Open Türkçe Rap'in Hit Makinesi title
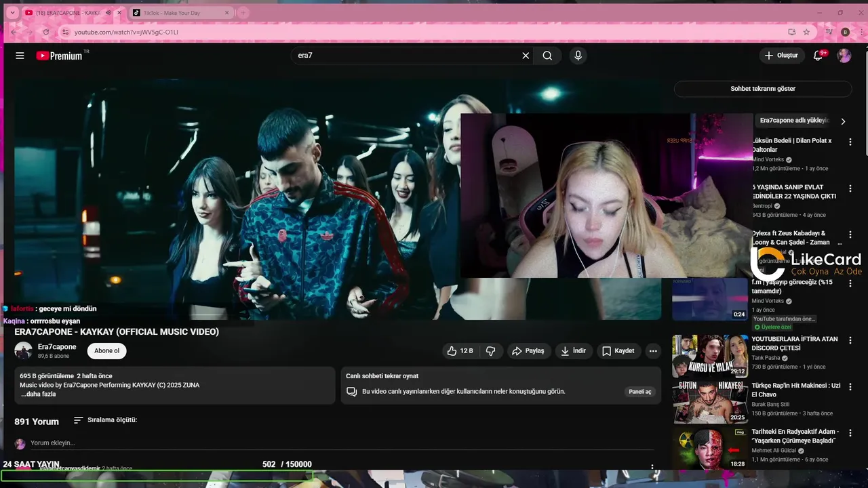Viewport: 868px width, 488px height. tap(796, 390)
